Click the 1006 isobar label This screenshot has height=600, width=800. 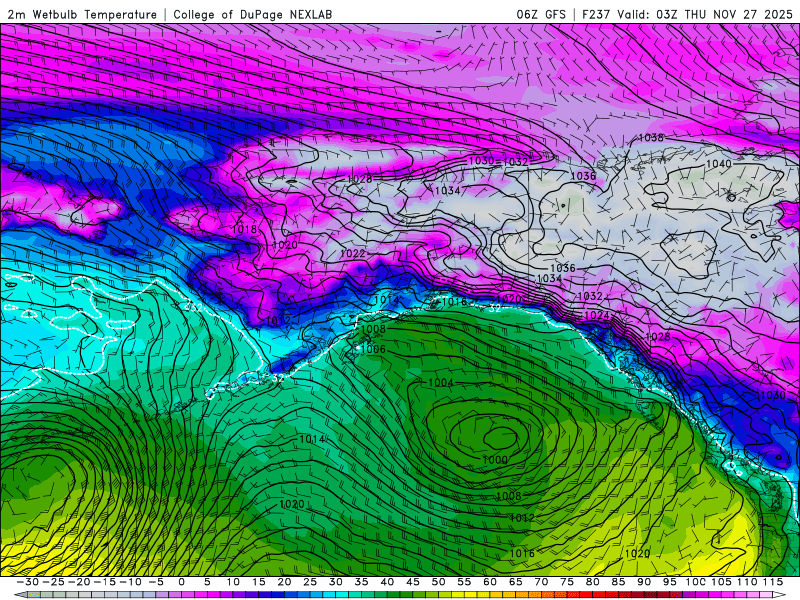(x=373, y=349)
